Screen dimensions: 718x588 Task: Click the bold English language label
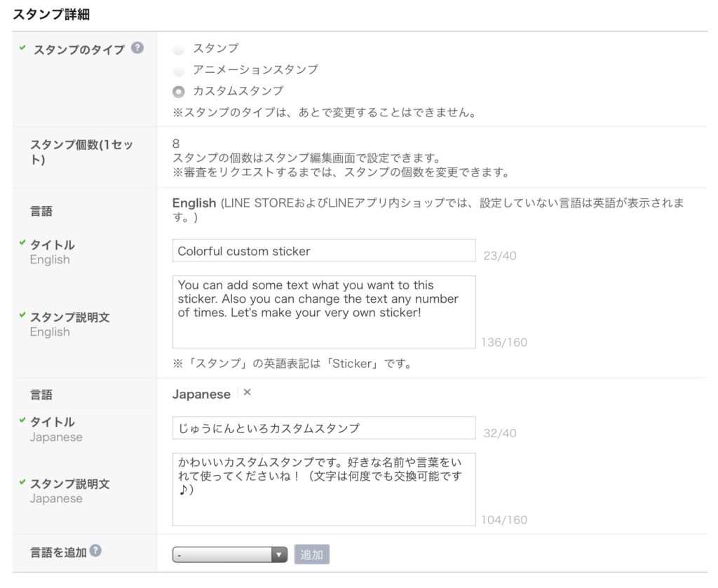(x=194, y=203)
